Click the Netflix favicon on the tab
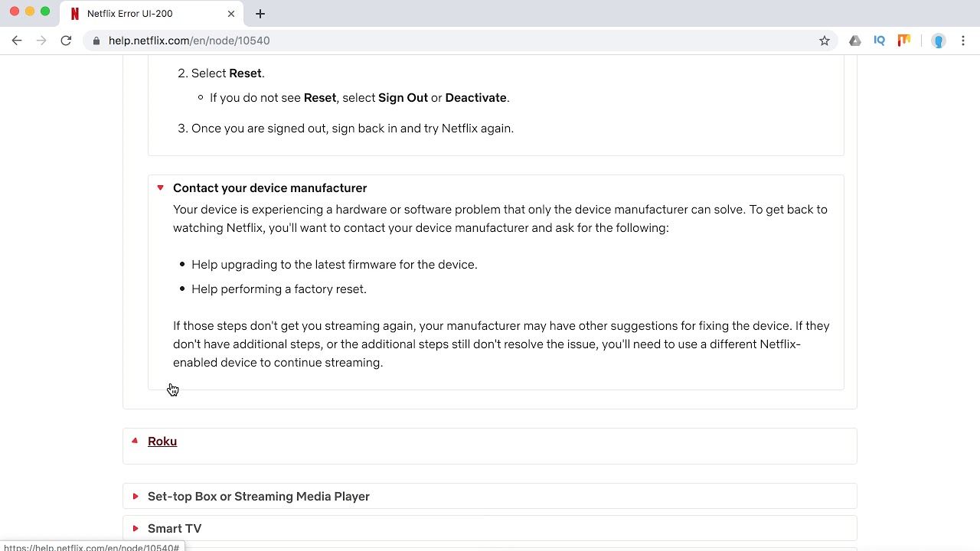The image size is (980, 551). 75,14
